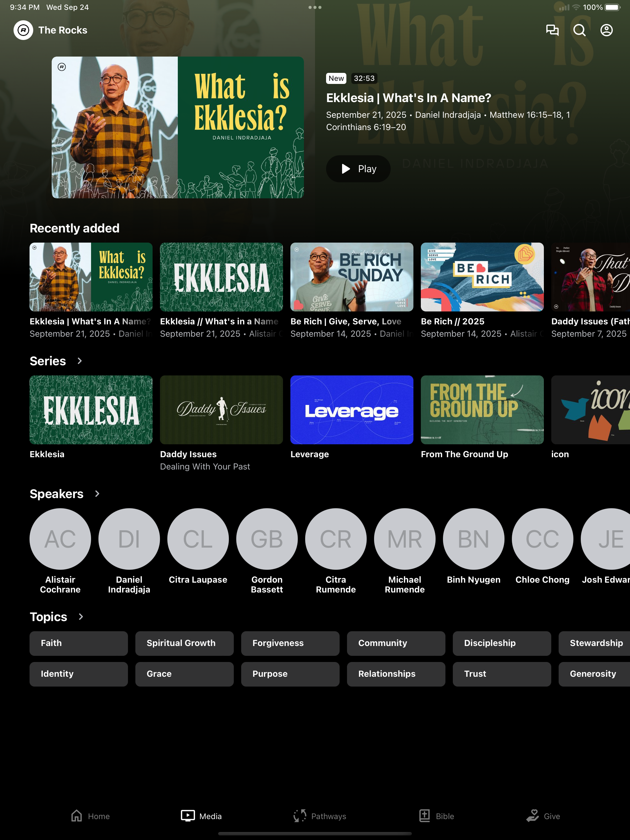
Task: Open From The Ground Up series
Action: 482,410
